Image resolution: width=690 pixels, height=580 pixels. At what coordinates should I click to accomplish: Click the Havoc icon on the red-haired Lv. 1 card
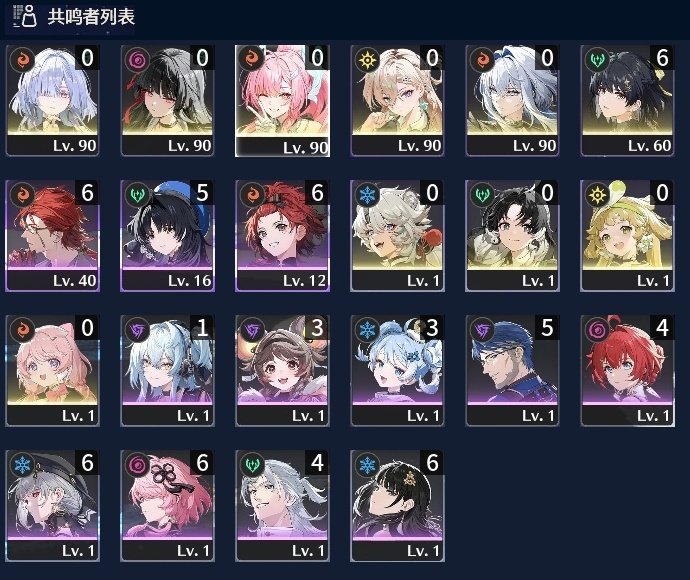(597, 330)
